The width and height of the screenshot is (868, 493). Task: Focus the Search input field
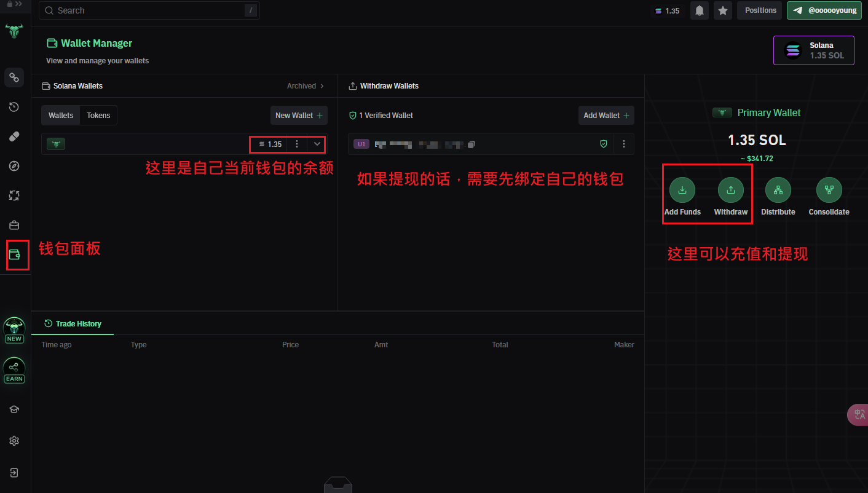point(149,10)
